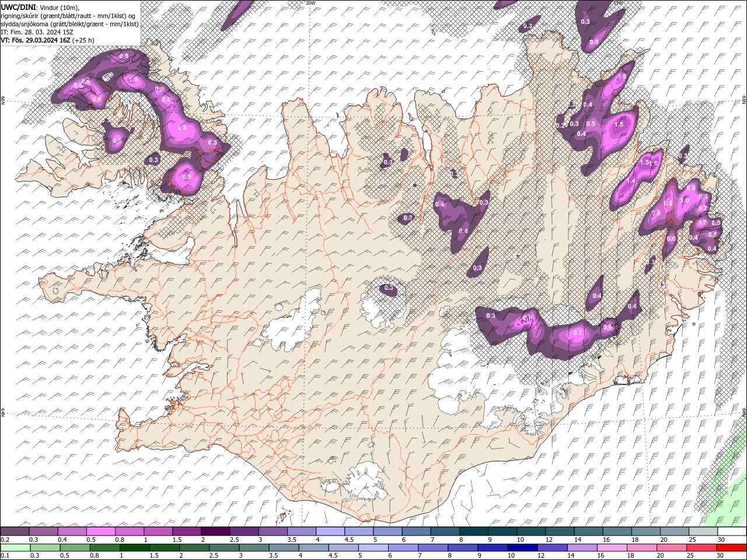Pick the 12 teal swatch, top legend row
Screen dimensions: 747x560
click(560, 531)
